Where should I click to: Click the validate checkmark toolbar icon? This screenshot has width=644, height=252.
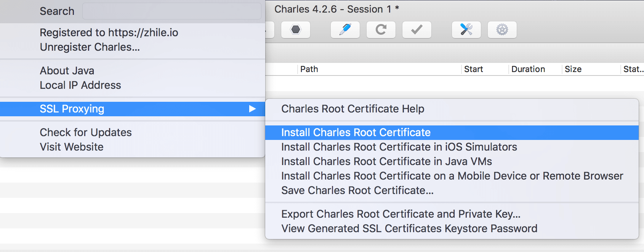point(417,30)
